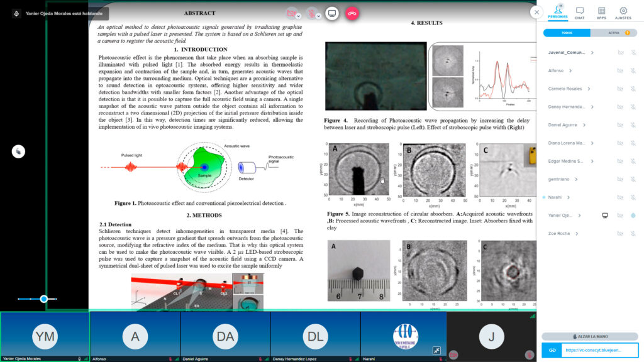Click the share screen monitor icon

332,13
